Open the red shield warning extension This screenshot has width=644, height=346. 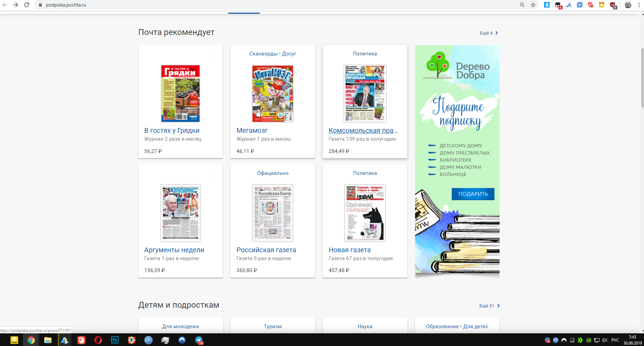point(591,5)
